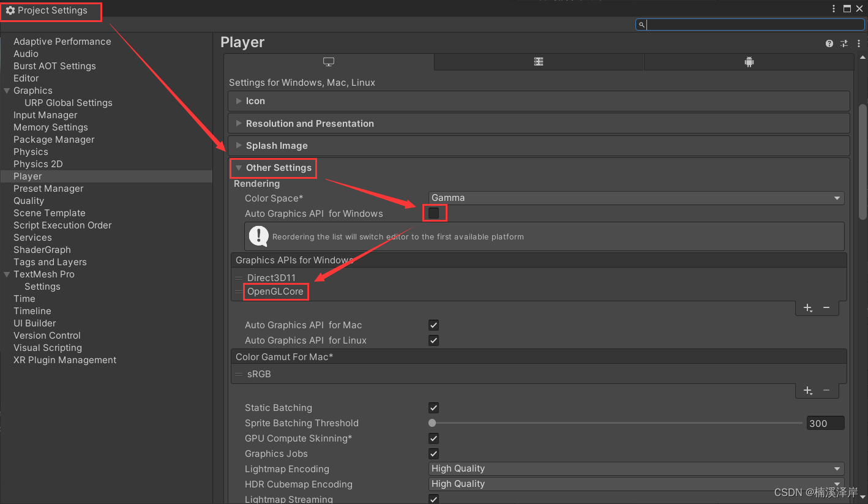The width and height of the screenshot is (868, 504).
Task: Click the search magnifier icon
Action: (x=642, y=24)
